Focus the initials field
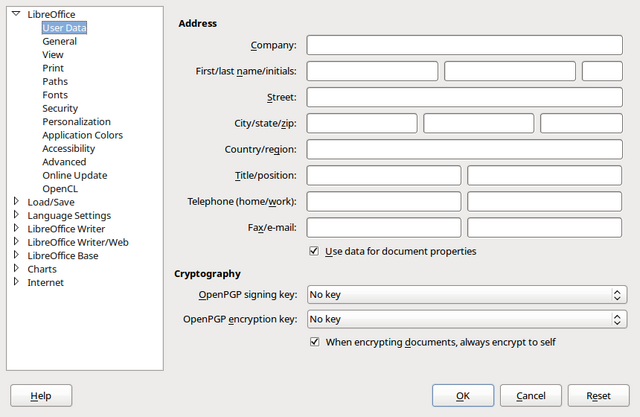 tap(602, 71)
